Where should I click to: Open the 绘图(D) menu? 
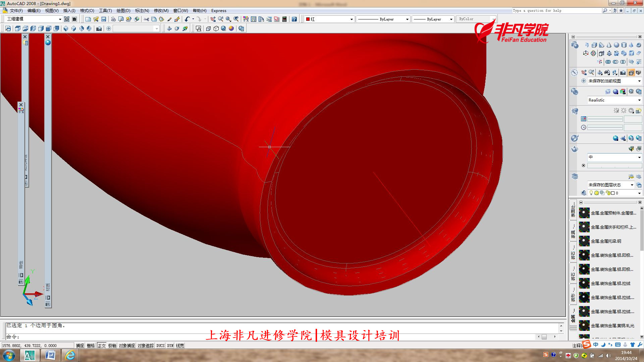point(123,11)
